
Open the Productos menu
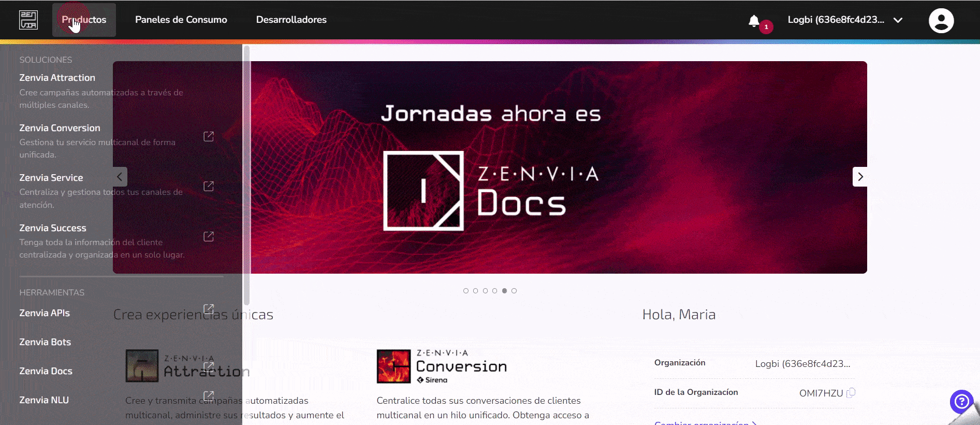[x=84, y=20]
